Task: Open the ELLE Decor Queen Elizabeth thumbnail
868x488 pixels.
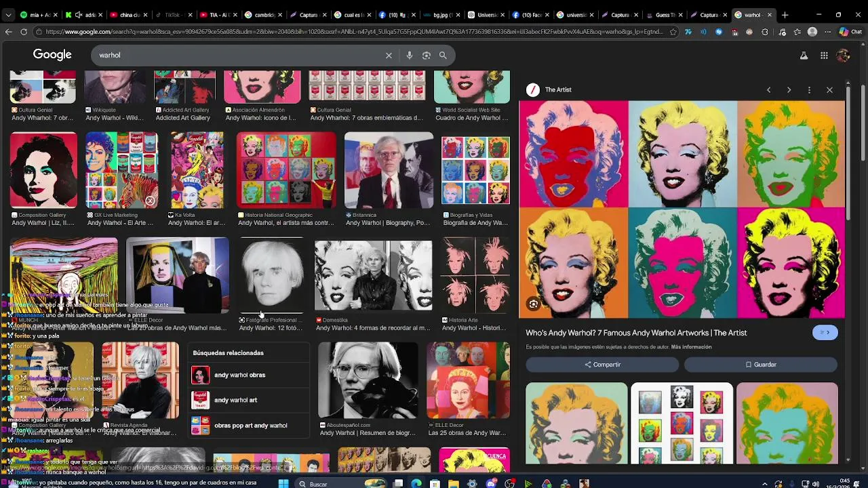Action: (468, 380)
